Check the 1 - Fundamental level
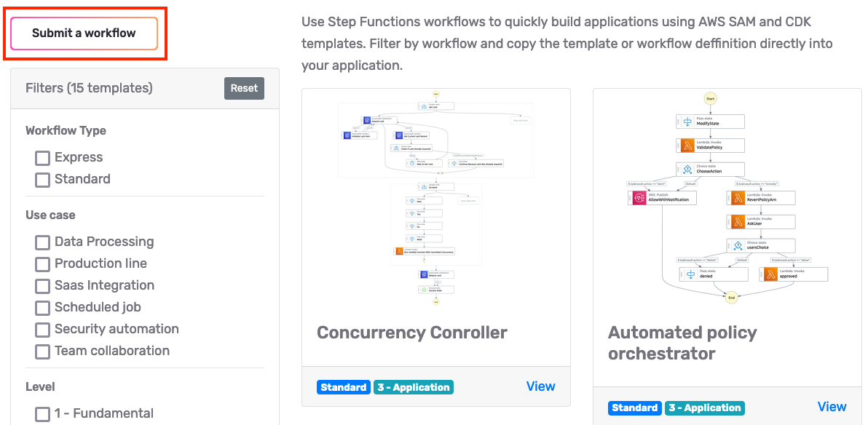Viewport: 868px width, 425px height. (x=43, y=414)
